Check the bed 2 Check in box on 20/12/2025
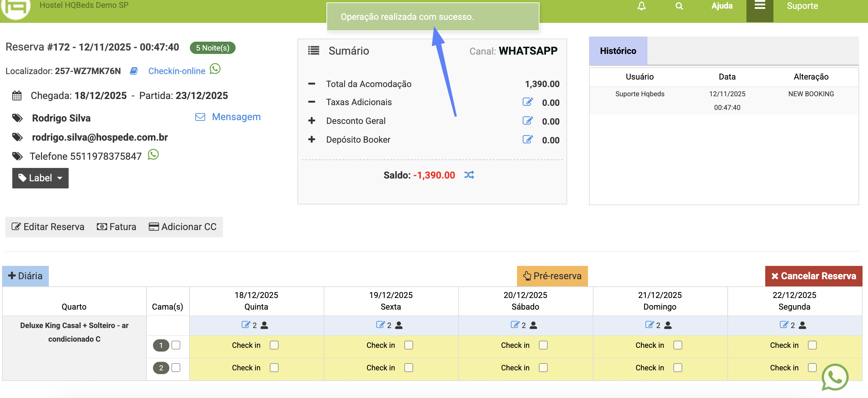This screenshot has width=868, height=398. pos(543,368)
